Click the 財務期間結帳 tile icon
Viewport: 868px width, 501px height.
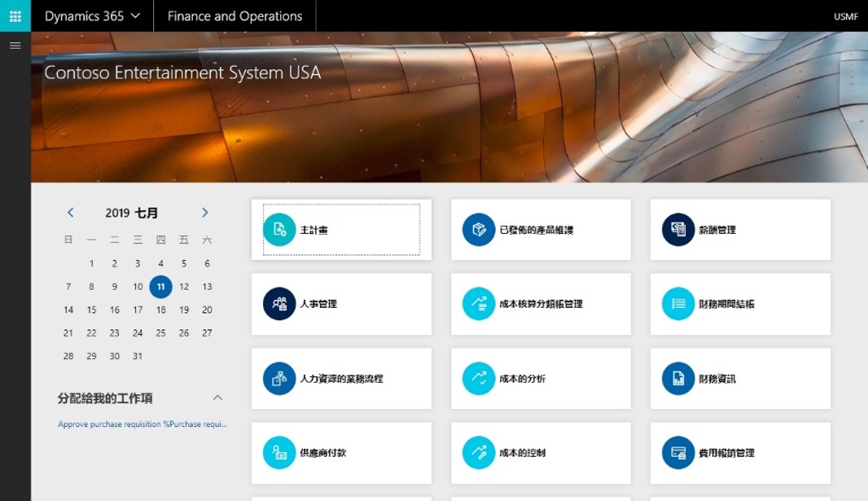(x=678, y=303)
